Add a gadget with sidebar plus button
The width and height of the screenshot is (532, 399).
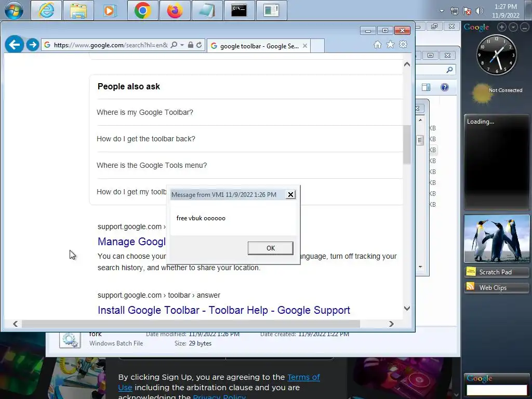502,27
